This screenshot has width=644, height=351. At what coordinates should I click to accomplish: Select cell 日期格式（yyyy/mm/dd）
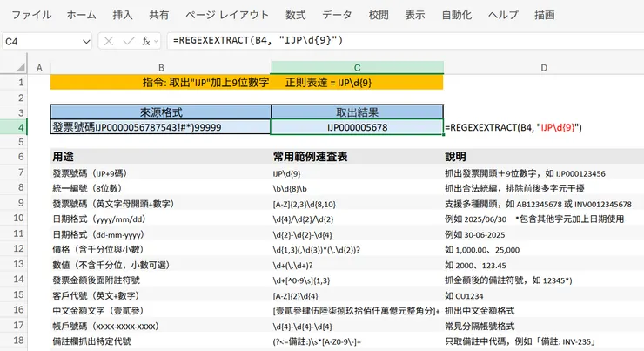pos(161,219)
